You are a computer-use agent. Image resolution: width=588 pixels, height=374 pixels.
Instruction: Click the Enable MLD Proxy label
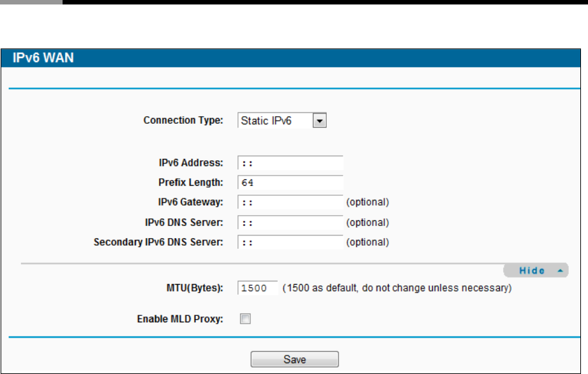point(180,319)
